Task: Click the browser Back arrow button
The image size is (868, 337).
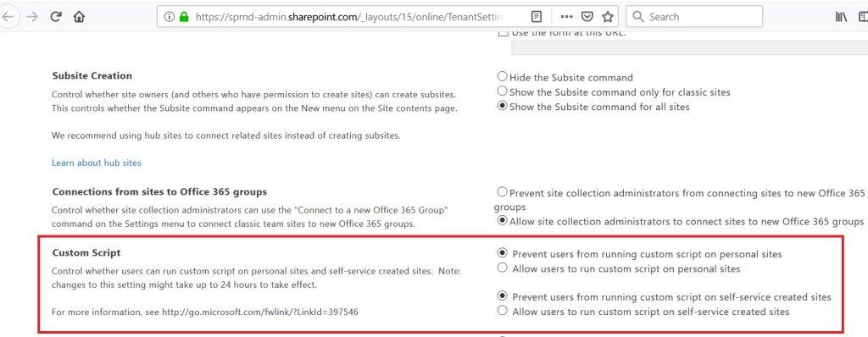Action: [8, 17]
